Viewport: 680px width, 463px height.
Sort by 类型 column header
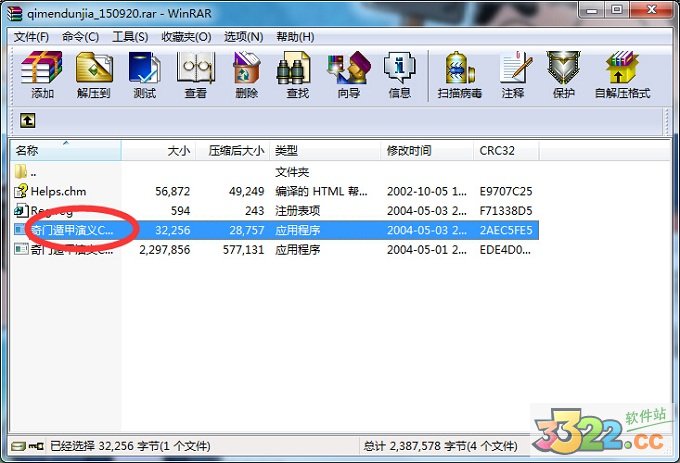(325, 150)
